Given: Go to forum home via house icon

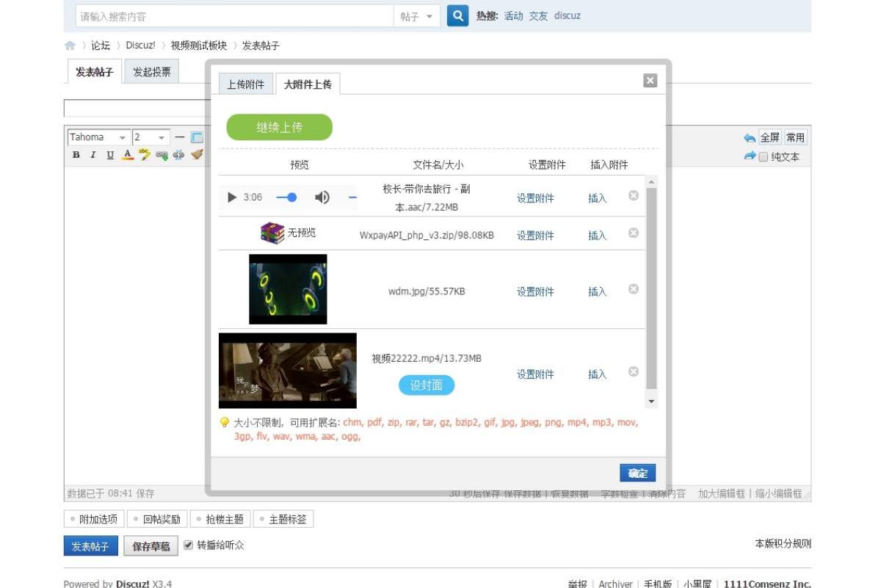Looking at the screenshot, I should pyautogui.click(x=70, y=46).
